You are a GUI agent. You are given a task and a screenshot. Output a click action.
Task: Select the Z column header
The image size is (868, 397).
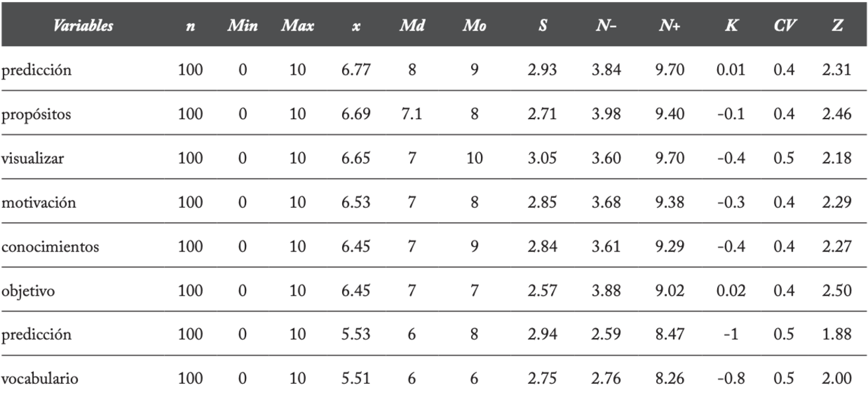838,27
